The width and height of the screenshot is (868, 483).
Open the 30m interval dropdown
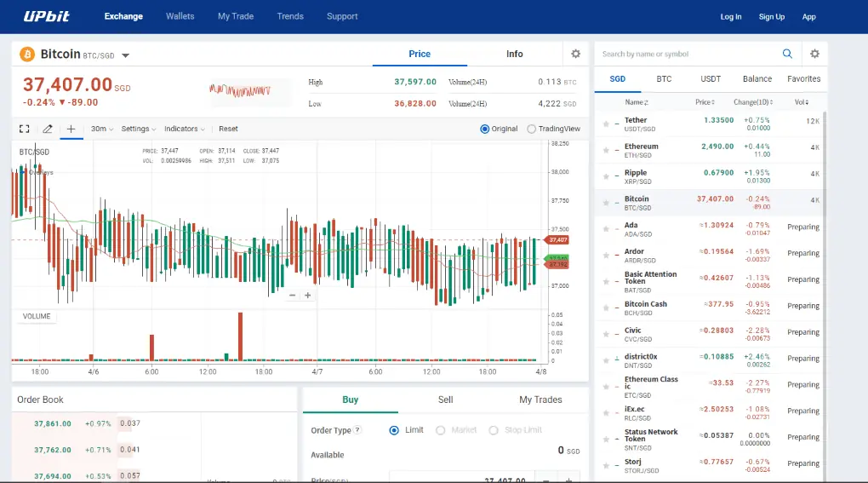coord(101,129)
